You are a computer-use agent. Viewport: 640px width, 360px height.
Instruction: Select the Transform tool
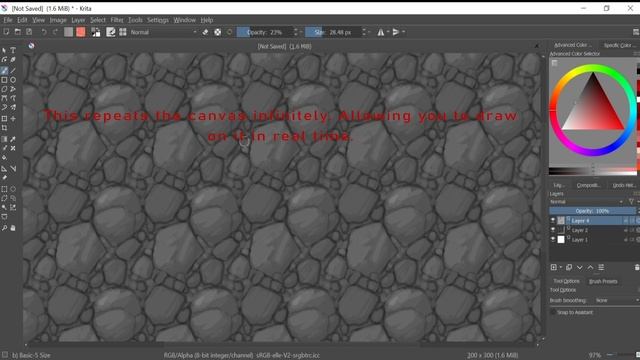coord(4,118)
